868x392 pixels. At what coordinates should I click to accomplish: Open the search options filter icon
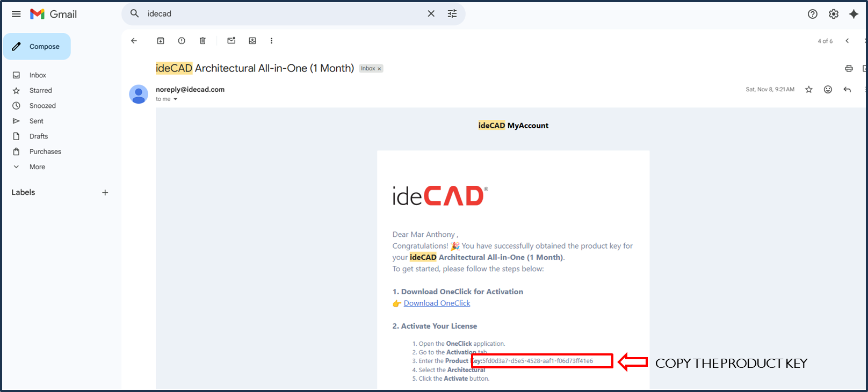(x=452, y=13)
